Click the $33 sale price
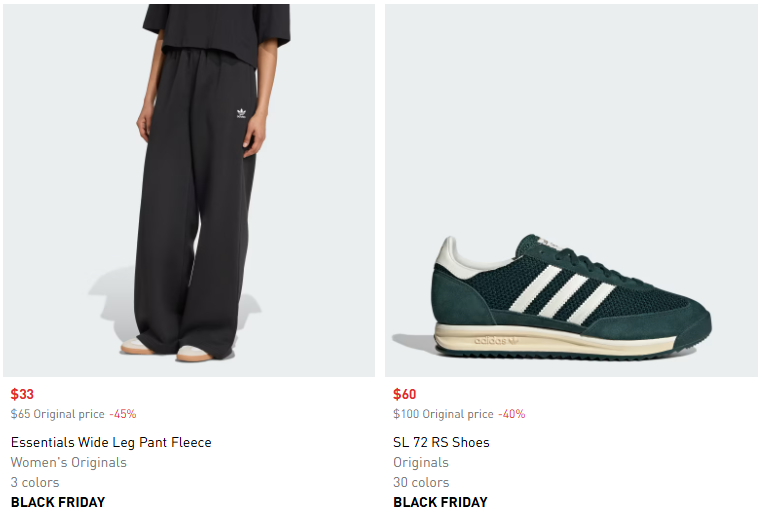The image size is (764, 520). (22, 394)
